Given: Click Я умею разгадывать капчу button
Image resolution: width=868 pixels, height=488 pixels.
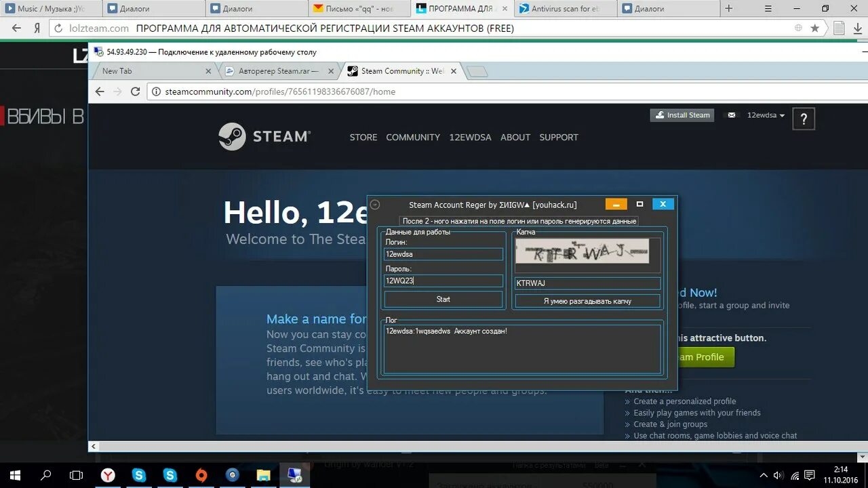Looking at the screenshot, I should tap(587, 301).
